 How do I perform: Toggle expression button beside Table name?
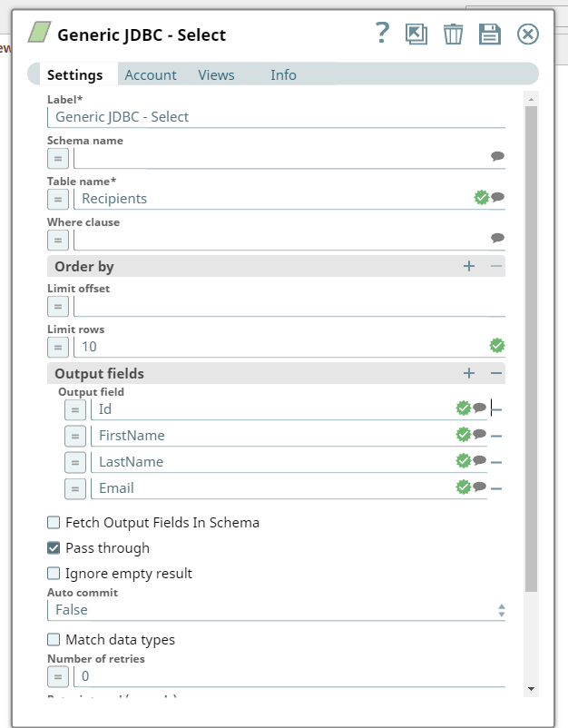(x=58, y=198)
